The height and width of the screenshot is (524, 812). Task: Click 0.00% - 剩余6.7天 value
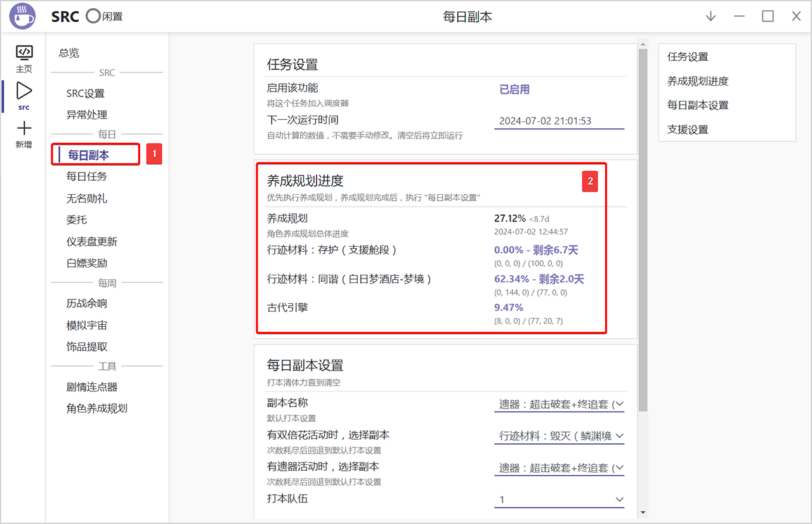pos(536,250)
